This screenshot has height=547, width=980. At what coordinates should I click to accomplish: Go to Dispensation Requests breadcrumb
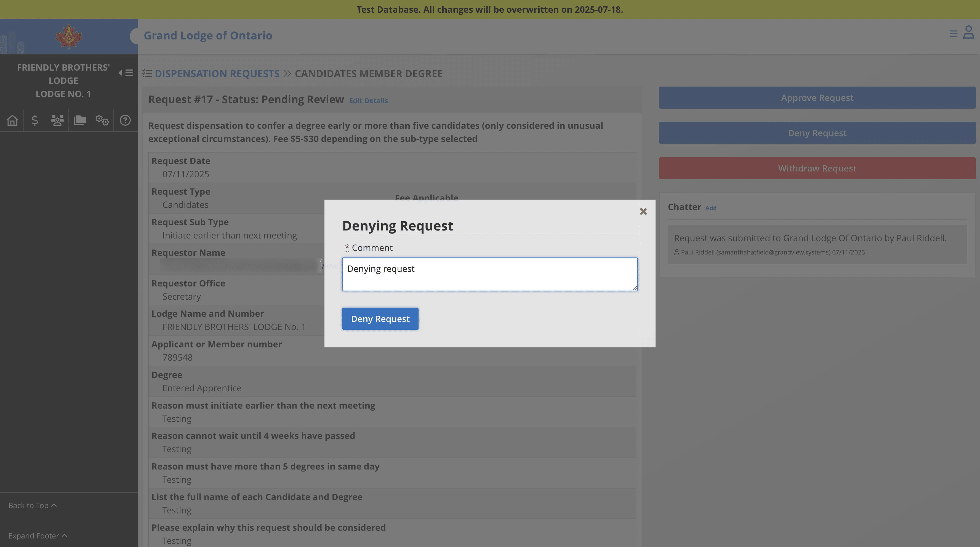point(217,73)
